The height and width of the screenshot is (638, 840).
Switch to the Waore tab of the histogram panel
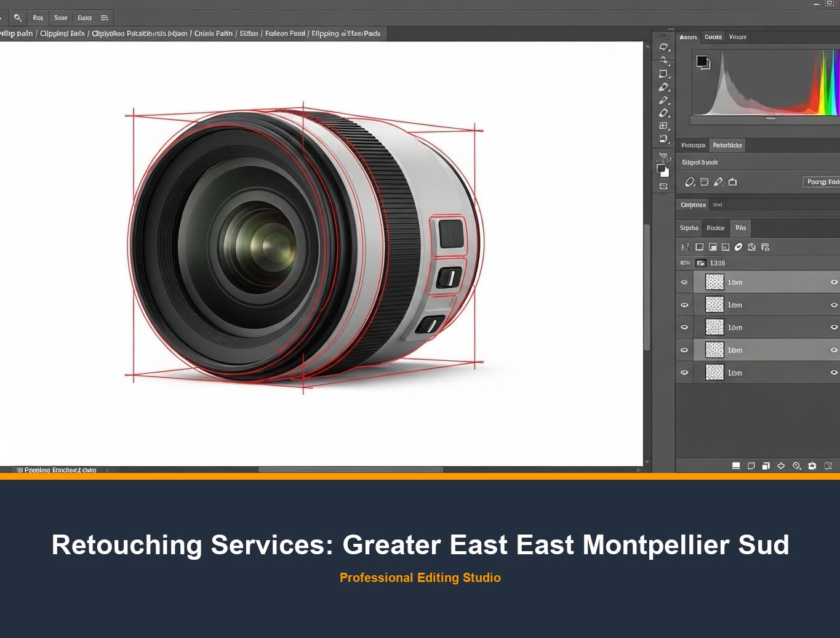[738, 37]
